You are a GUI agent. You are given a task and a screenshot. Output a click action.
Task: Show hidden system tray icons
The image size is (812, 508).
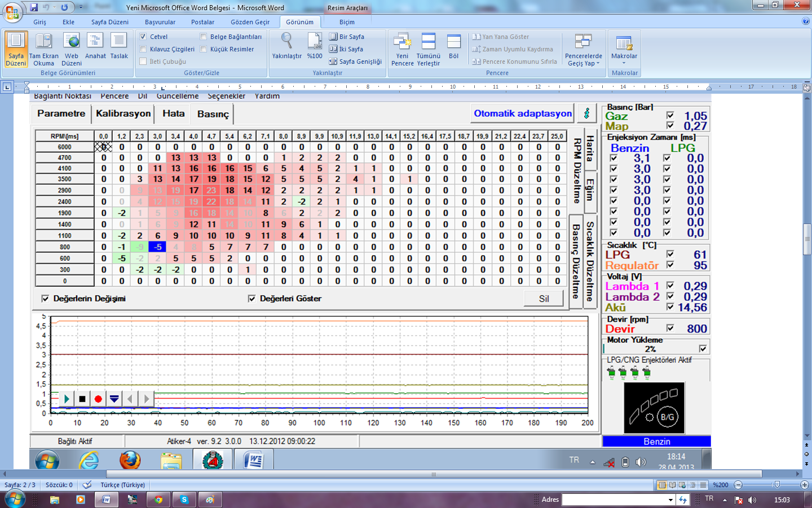tap(725, 500)
